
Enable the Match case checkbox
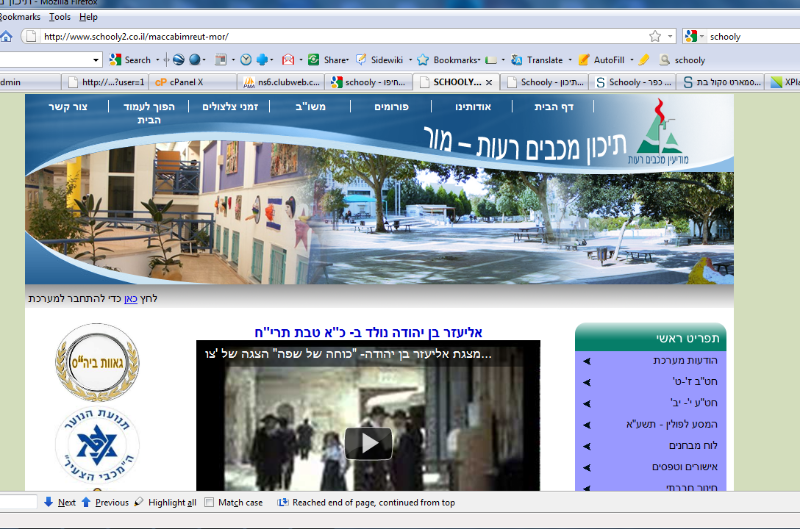coord(209,502)
